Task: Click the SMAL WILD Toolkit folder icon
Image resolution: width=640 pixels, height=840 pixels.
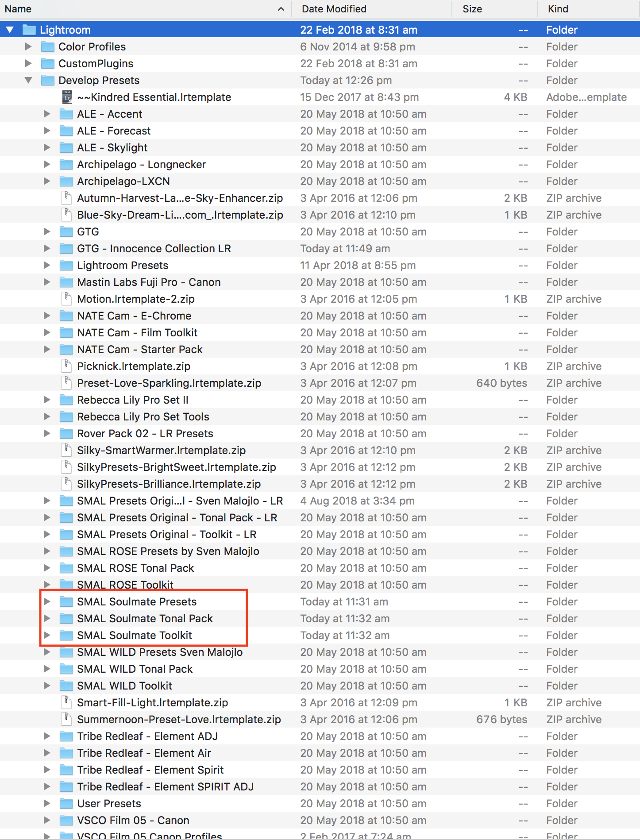Action: (x=66, y=686)
